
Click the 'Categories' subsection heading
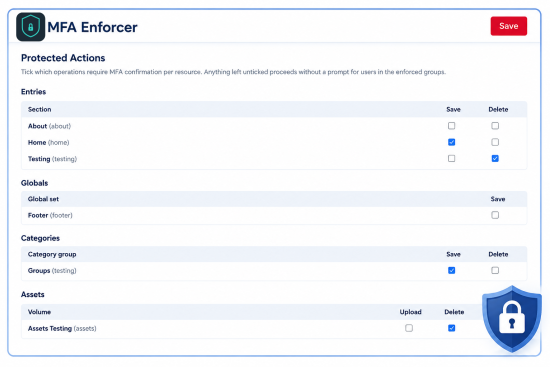point(40,238)
